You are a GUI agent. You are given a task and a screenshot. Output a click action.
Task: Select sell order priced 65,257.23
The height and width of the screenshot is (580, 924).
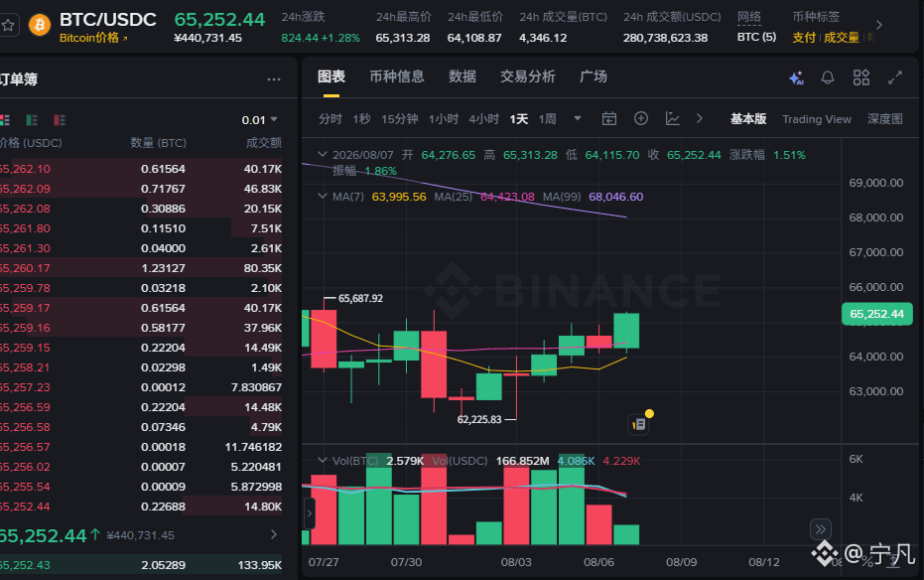coord(141,387)
